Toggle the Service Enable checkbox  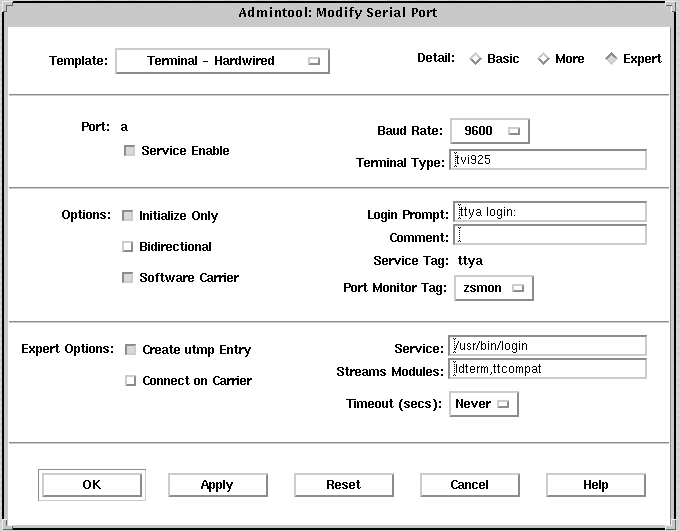click(x=129, y=151)
